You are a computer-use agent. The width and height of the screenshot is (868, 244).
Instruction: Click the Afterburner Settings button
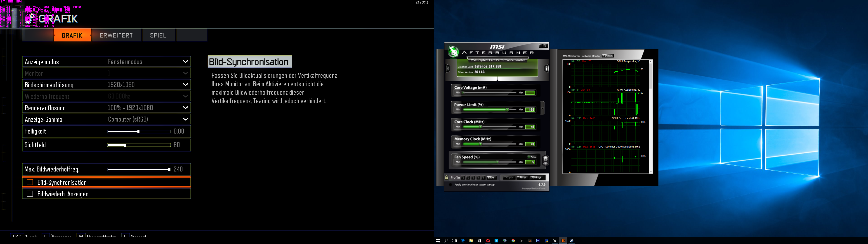[536, 178]
